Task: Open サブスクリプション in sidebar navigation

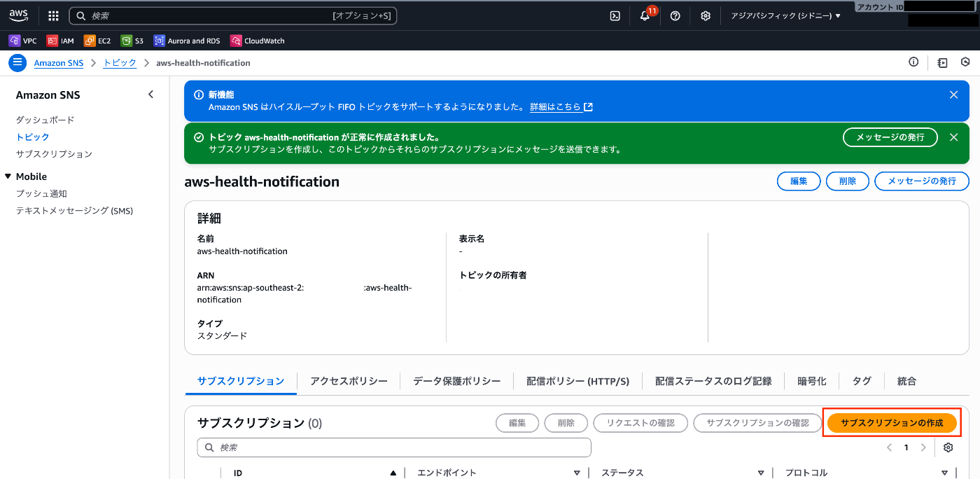Action: coord(54,153)
